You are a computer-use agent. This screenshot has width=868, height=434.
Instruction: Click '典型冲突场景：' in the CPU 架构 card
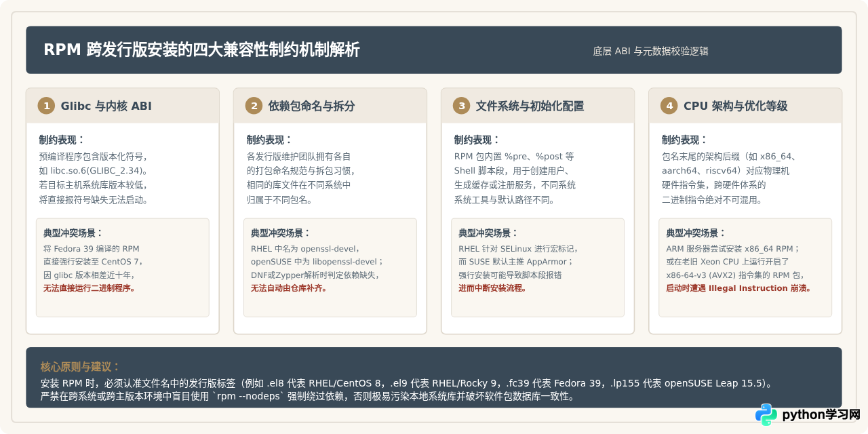point(696,233)
